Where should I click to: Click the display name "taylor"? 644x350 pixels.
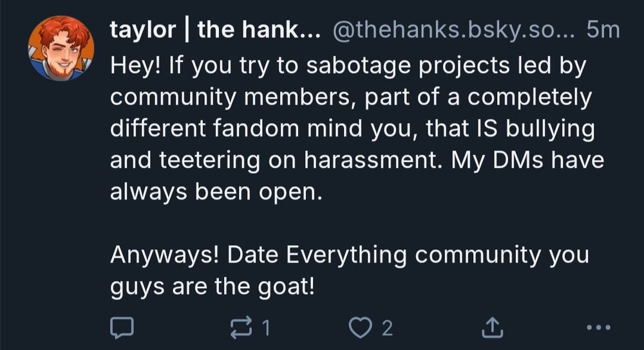(x=142, y=30)
